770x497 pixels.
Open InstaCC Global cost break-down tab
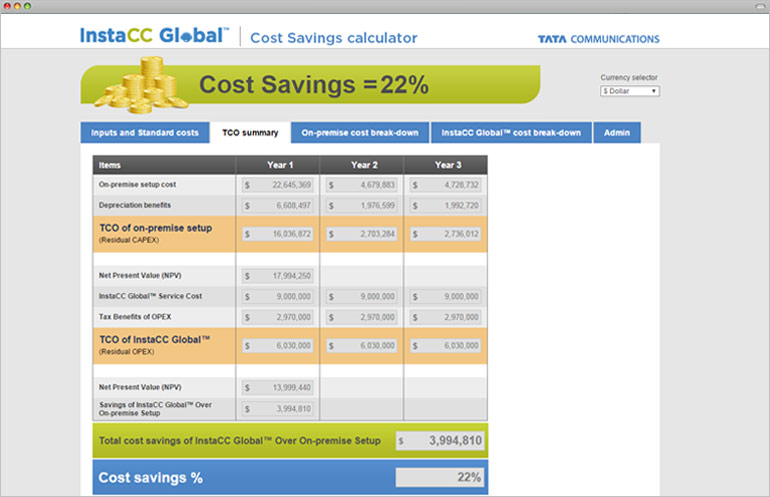pos(511,133)
